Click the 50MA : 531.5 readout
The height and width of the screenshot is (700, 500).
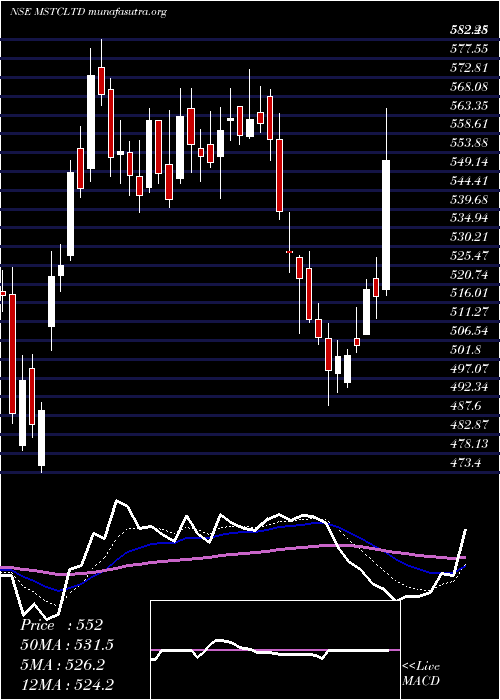pos(67,644)
